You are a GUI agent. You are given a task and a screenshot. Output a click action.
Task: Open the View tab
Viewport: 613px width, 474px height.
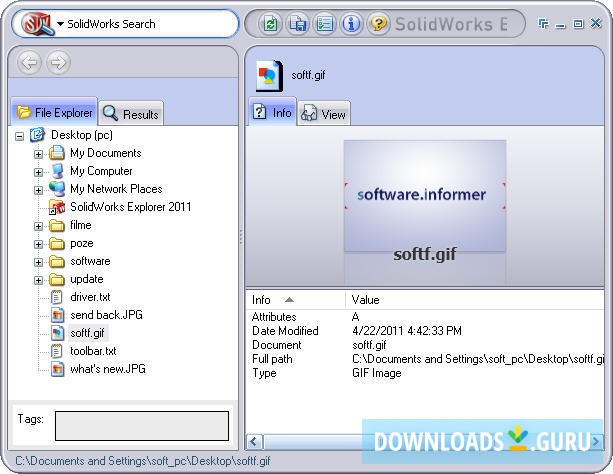coord(324,114)
